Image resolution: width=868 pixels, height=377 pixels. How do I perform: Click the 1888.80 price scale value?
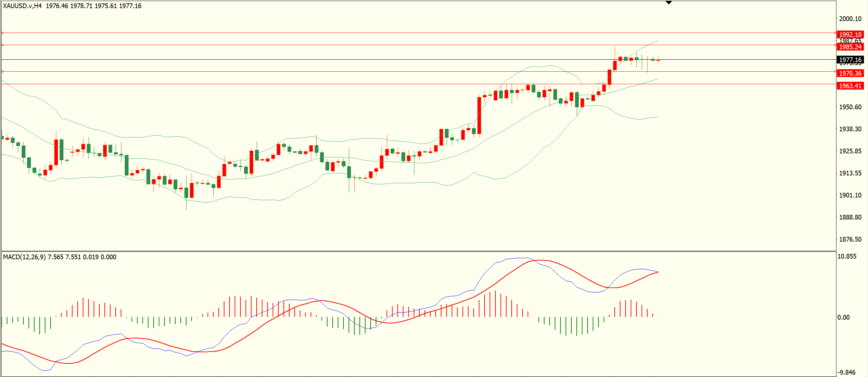[850, 217]
